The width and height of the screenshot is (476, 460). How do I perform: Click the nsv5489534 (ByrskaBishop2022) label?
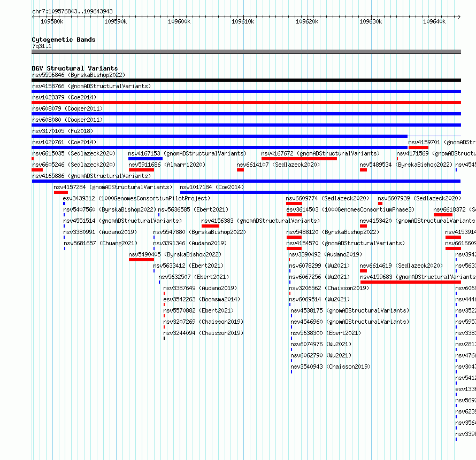pos(406,165)
